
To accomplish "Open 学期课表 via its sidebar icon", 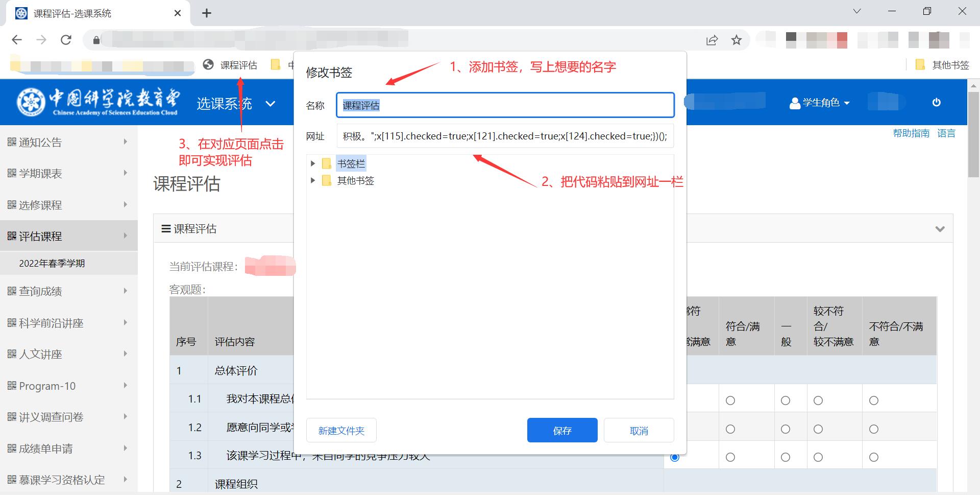I will tap(11, 173).
